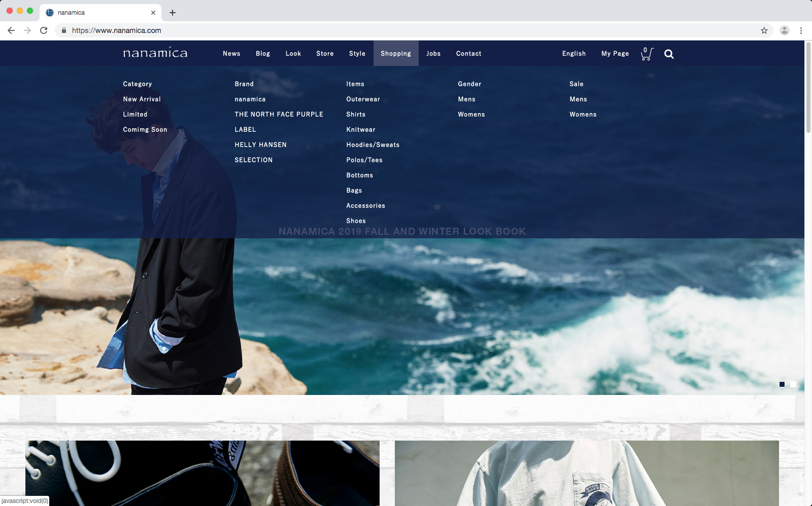Select the first slideshow indicator

[782, 384]
